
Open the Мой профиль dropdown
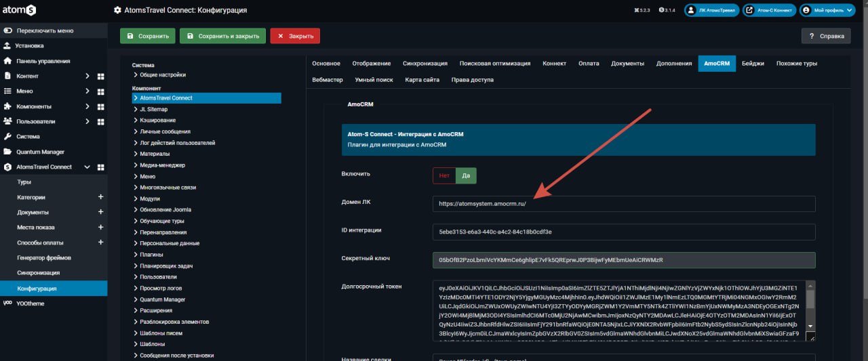point(827,10)
